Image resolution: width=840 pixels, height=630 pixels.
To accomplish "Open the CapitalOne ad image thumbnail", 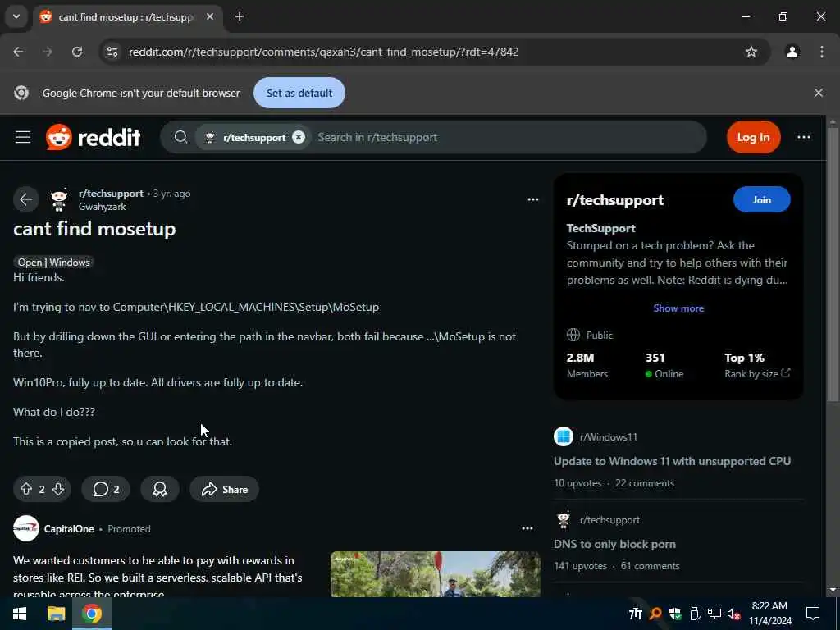I will click(x=435, y=573).
